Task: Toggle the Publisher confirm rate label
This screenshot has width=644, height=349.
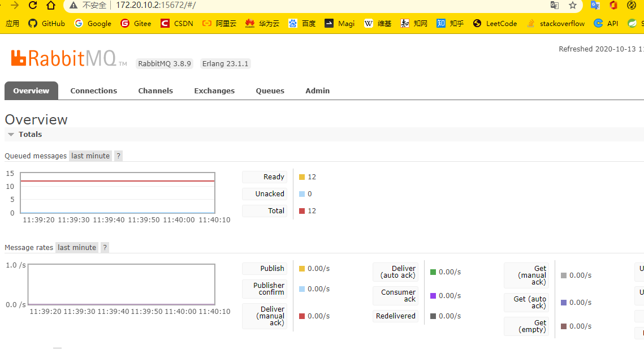Action: click(265, 288)
